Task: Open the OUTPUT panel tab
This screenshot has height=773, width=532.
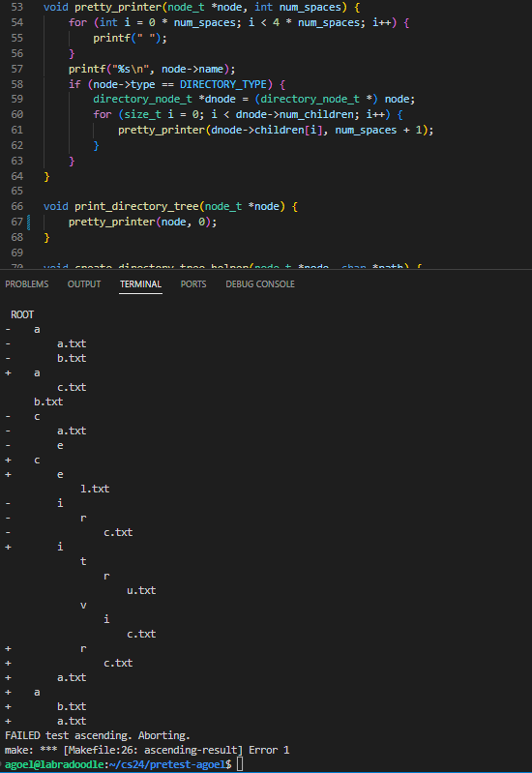Action: pos(84,284)
